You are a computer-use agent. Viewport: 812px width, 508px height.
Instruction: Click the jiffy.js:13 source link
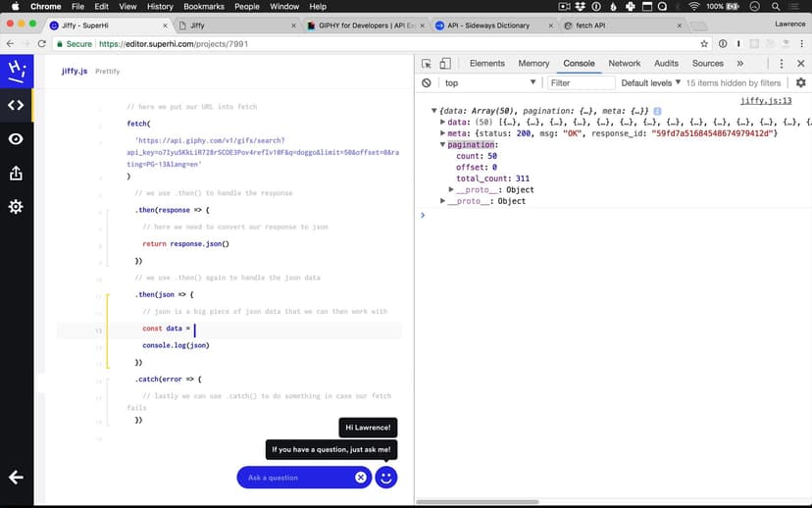pyautogui.click(x=765, y=100)
